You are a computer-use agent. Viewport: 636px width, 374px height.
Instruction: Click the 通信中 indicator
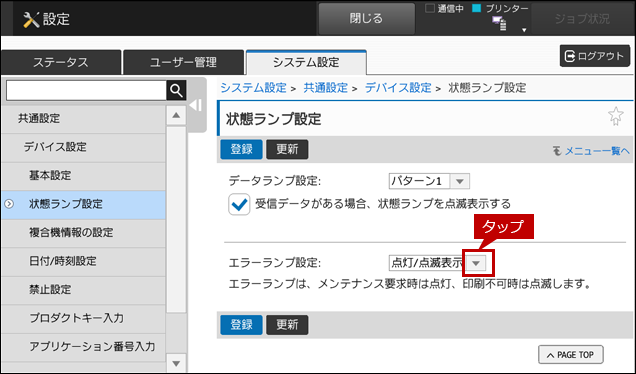pyautogui.click(x=444, y=9)
